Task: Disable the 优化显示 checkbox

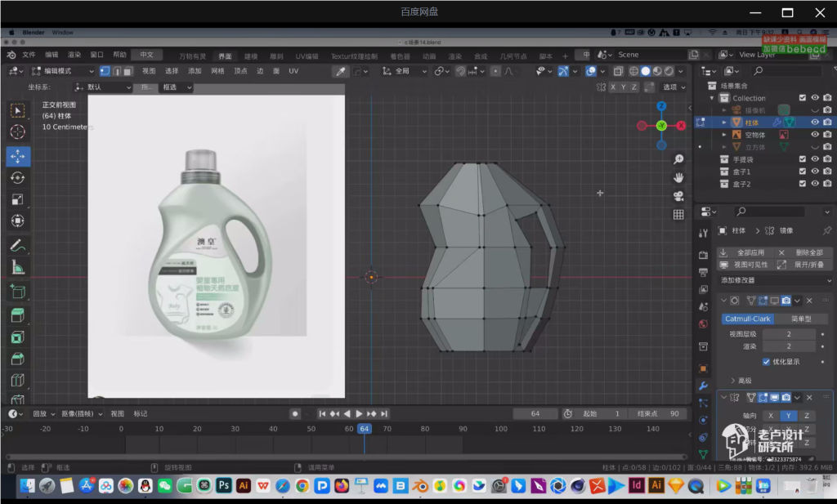Action: tap(766, 361)
